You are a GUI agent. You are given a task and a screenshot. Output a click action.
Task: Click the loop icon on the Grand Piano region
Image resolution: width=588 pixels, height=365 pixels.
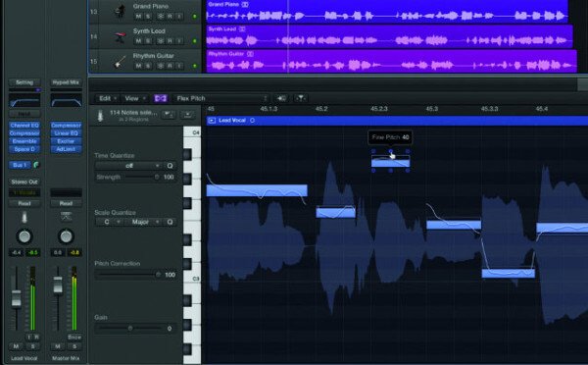pos(245,5)
